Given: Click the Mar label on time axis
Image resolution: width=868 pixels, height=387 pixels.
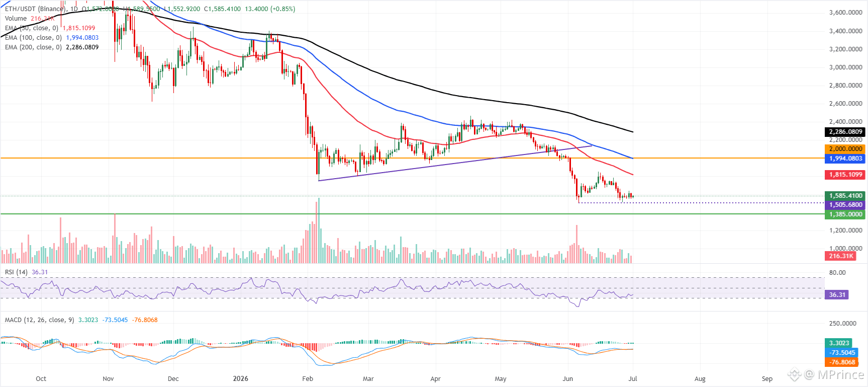Looking at the screenshot, I should pyautogui.click(x=368, y=379).
